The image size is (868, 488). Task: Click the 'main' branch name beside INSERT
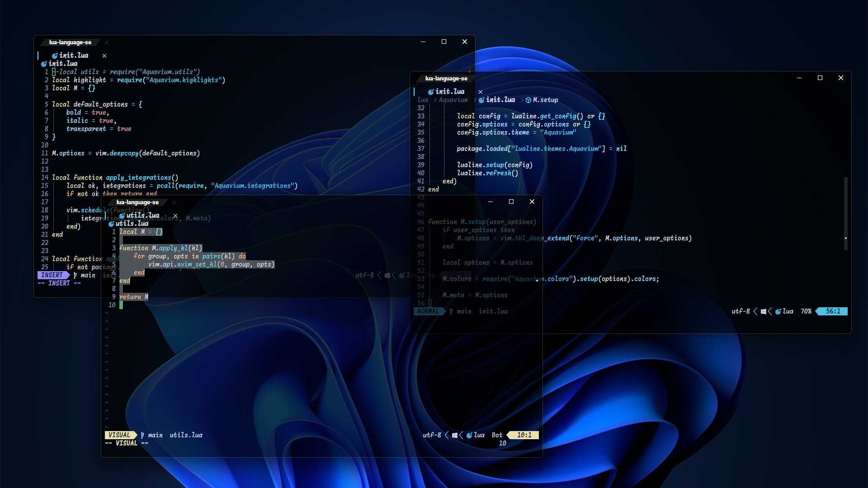(x=88, y=275)
